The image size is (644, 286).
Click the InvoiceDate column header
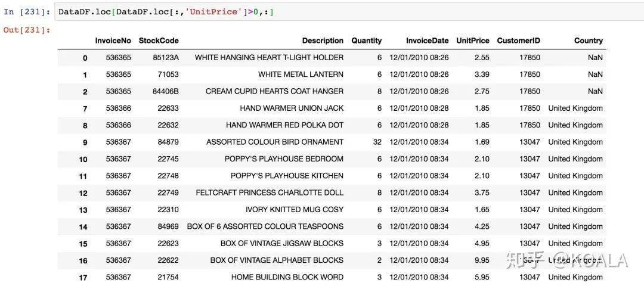pos(427,41)
